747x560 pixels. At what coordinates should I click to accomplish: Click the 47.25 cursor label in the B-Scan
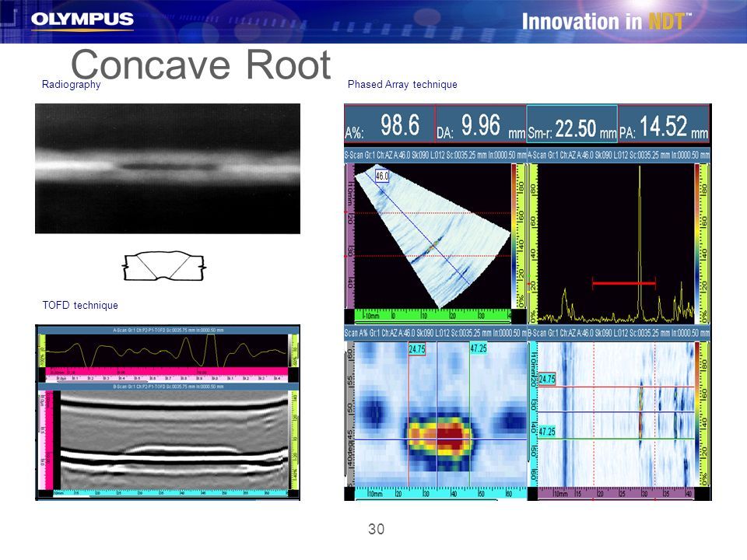(x=547, y=432)
